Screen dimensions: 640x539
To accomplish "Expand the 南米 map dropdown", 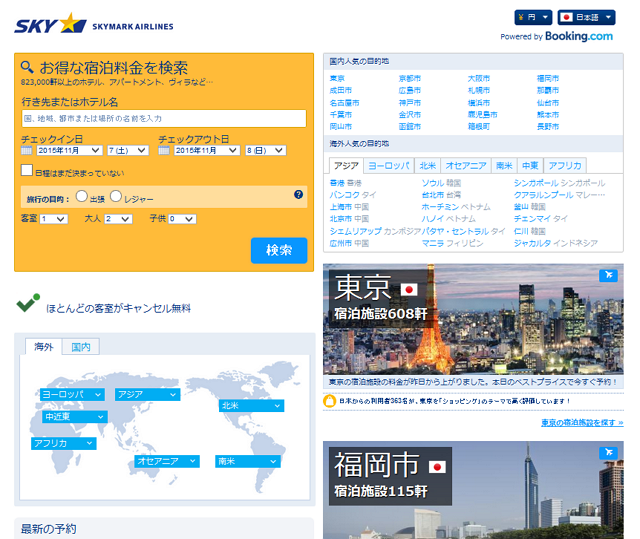I will tap(248, 461).
